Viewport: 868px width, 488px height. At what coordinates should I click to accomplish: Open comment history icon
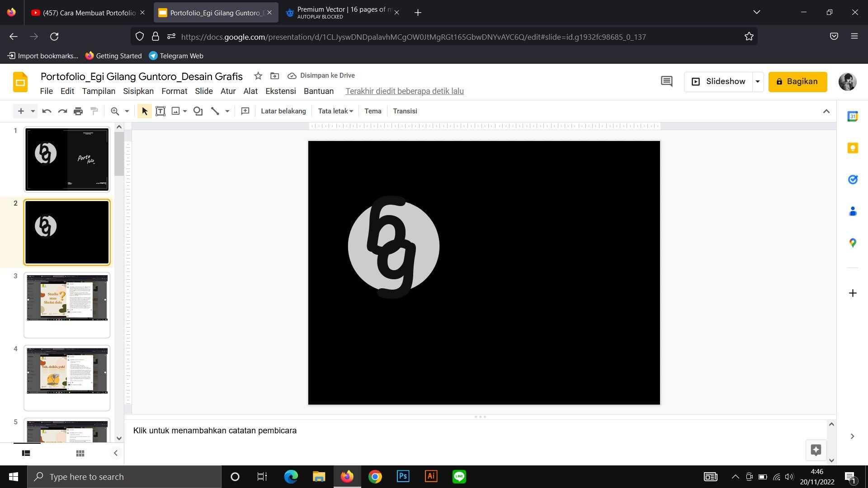666,81
